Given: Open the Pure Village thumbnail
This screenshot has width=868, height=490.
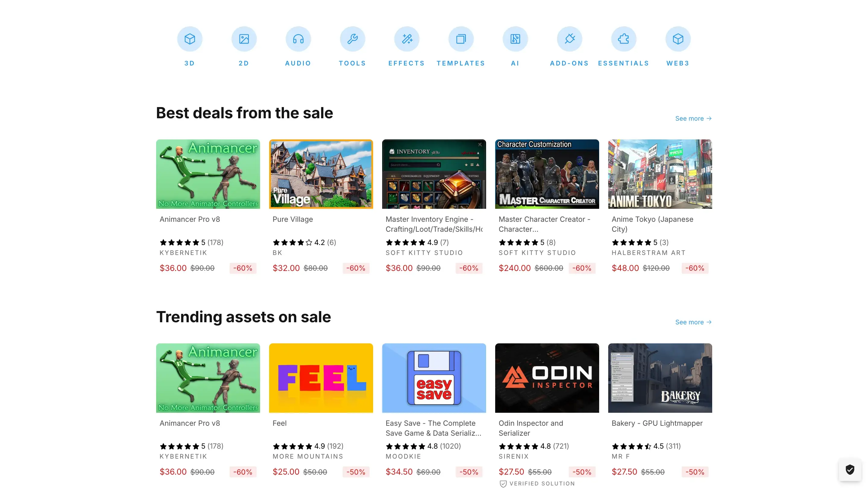Looking at the screenshot, I should (321, 174).
